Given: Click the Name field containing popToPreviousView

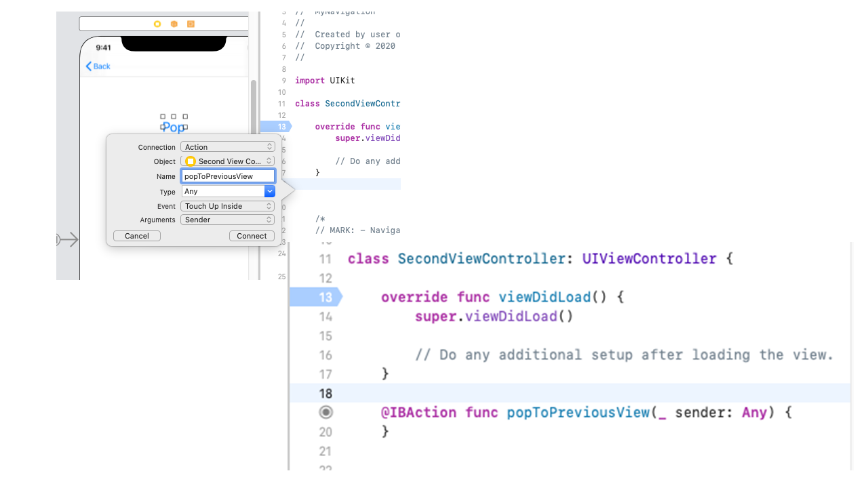Looking at the screenshot, I should (227, 176).
